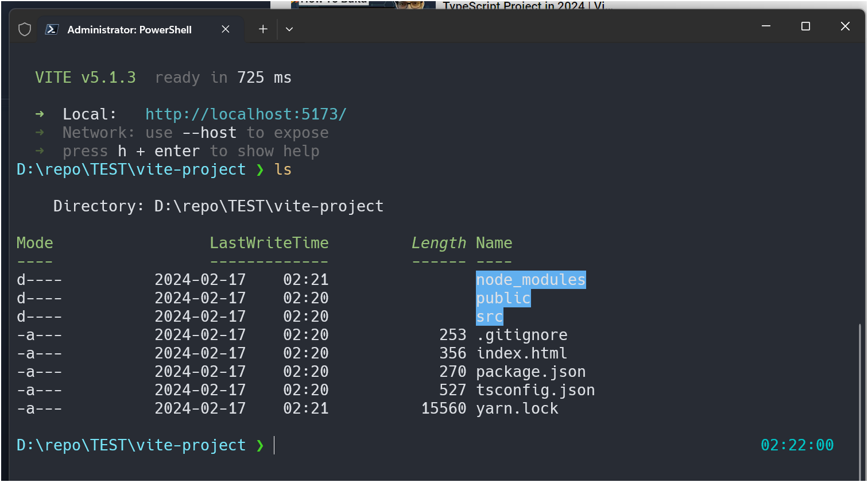Close the terminal window

(x=845, y=26)
